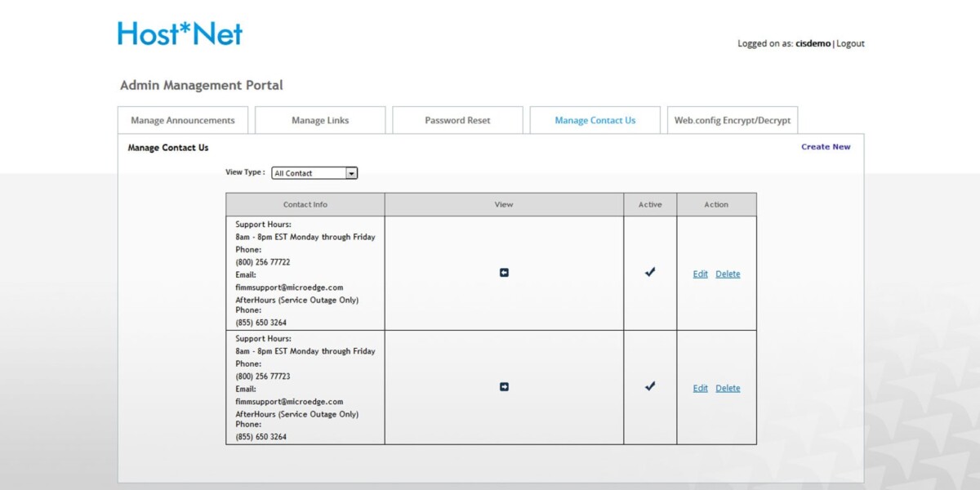Open the Manage Announcements tab
980x490 pixels.
point(183,120)
